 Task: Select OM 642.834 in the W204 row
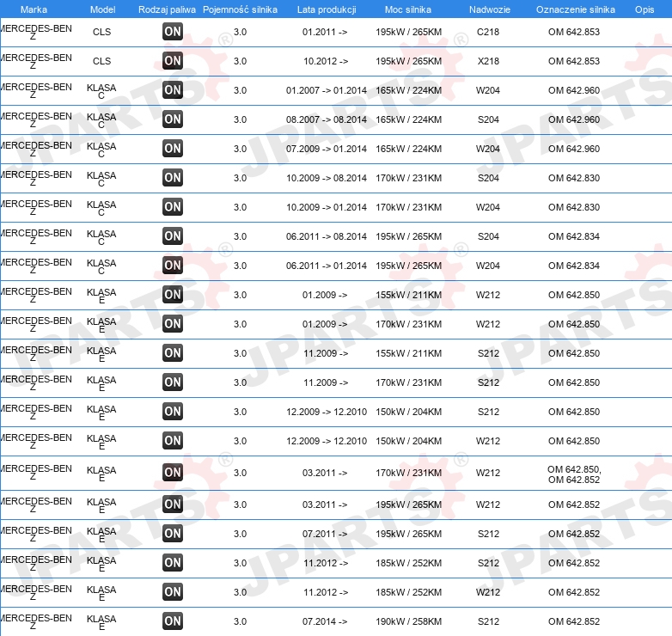(x=574, y=266)
